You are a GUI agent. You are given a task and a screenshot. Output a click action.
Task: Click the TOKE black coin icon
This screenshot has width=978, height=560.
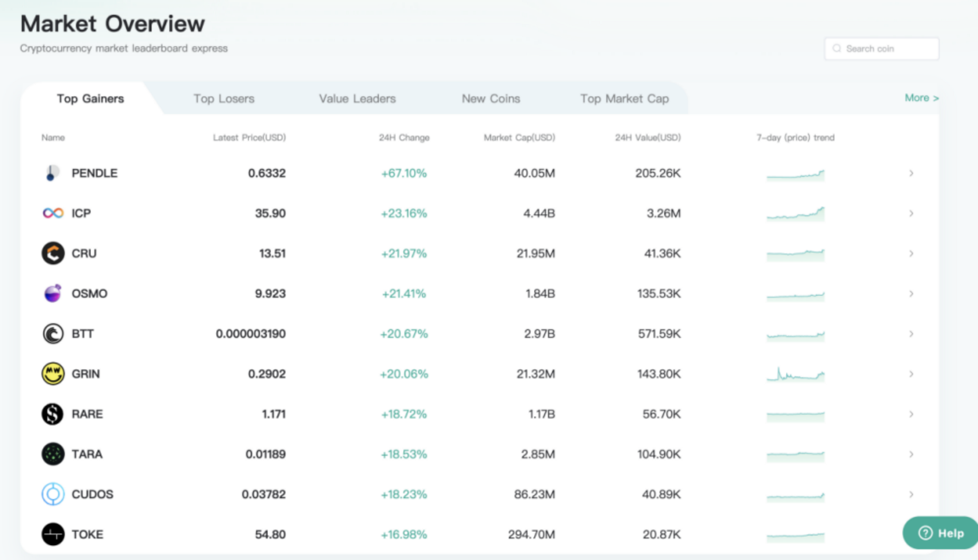[53, 534]
